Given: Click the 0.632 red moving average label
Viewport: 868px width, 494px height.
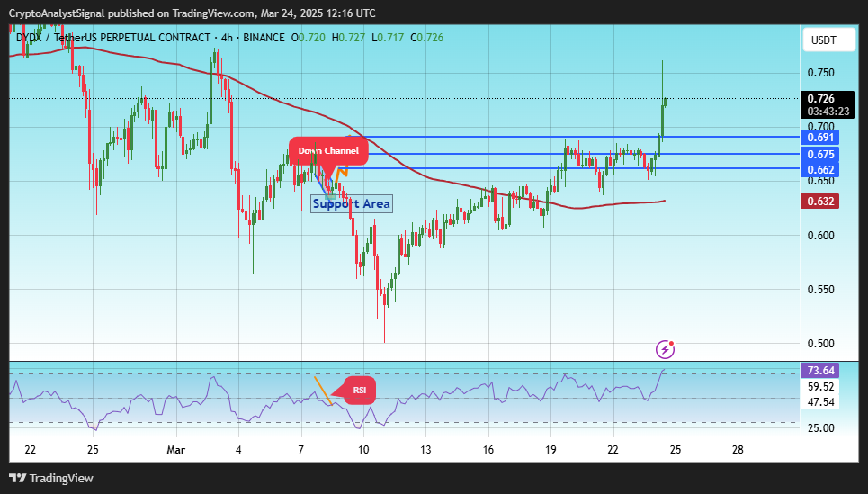Looking at the screenshot, I should pyautogui.click(x=819, y=201).
